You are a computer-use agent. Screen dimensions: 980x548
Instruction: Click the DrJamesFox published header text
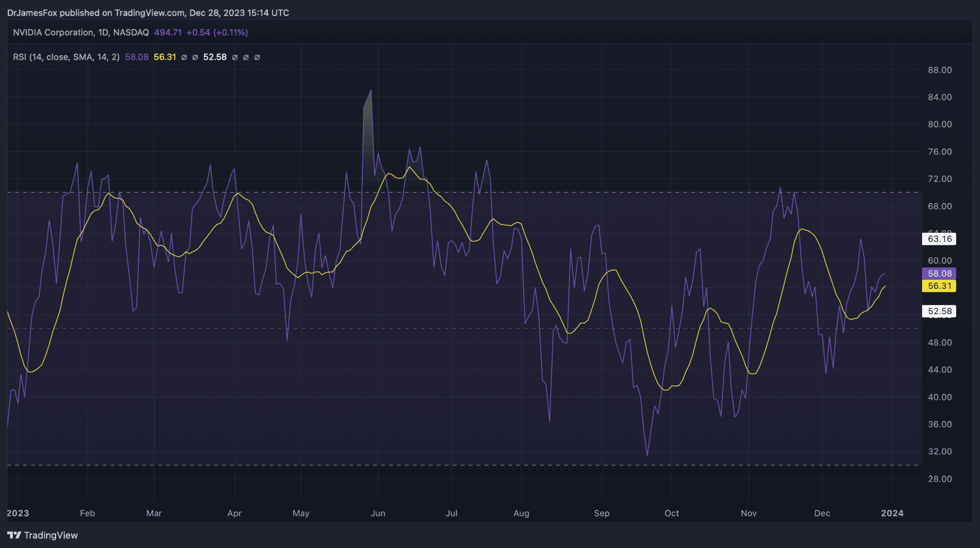(148, 13)
